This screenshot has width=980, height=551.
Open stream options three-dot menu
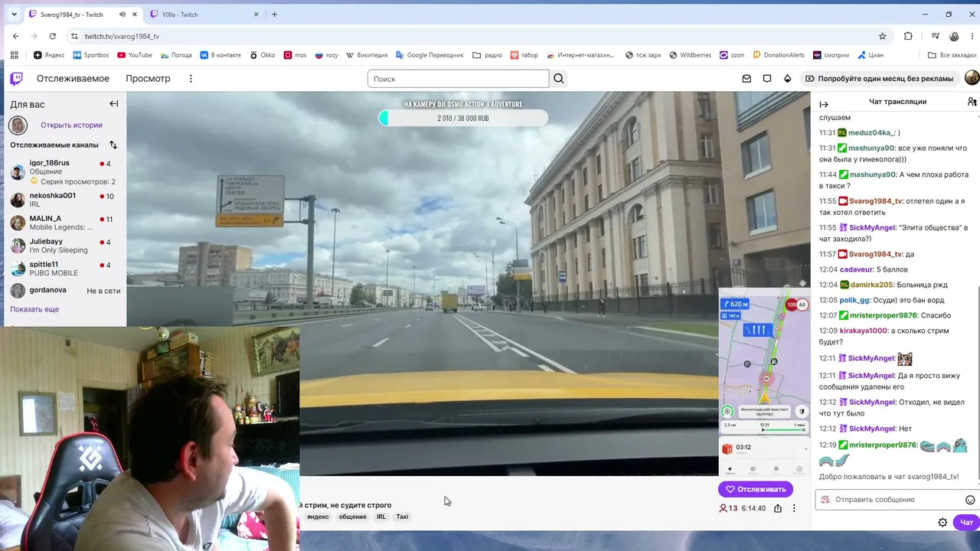tap(794, 508)
